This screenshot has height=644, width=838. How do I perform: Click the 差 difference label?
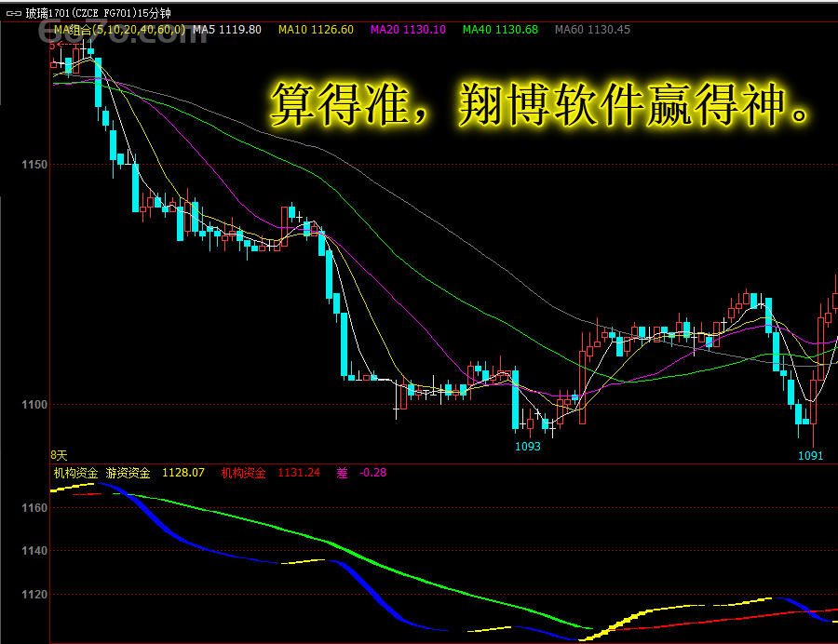click(x=342, y=473)
